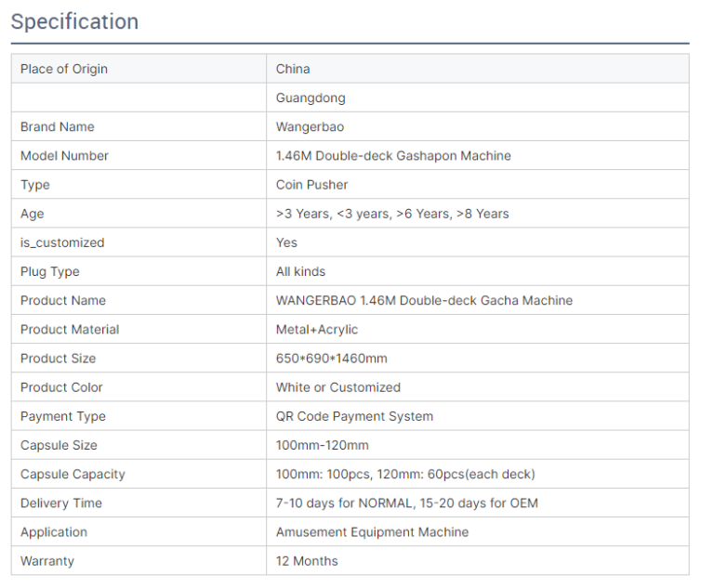Click the Place of Origin label
Viewport: 714px width, 588px height.
click(x=64, y=69)
